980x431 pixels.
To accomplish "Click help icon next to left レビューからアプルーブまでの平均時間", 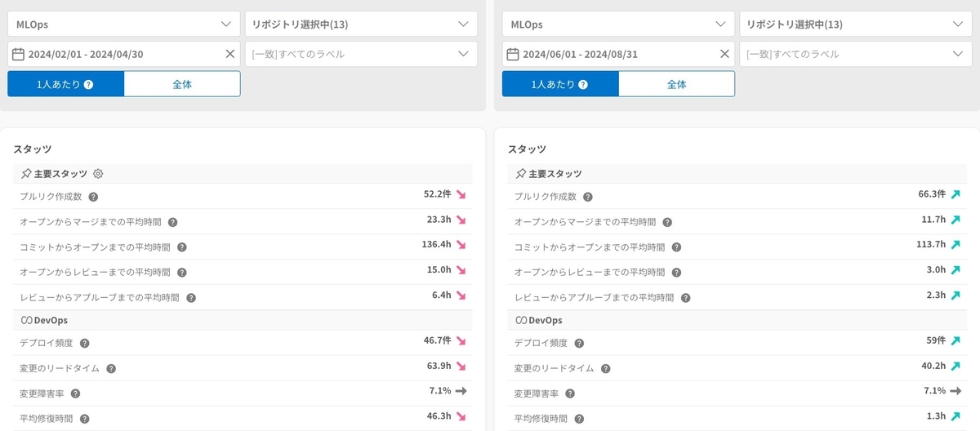I will [x=191, y=298].
